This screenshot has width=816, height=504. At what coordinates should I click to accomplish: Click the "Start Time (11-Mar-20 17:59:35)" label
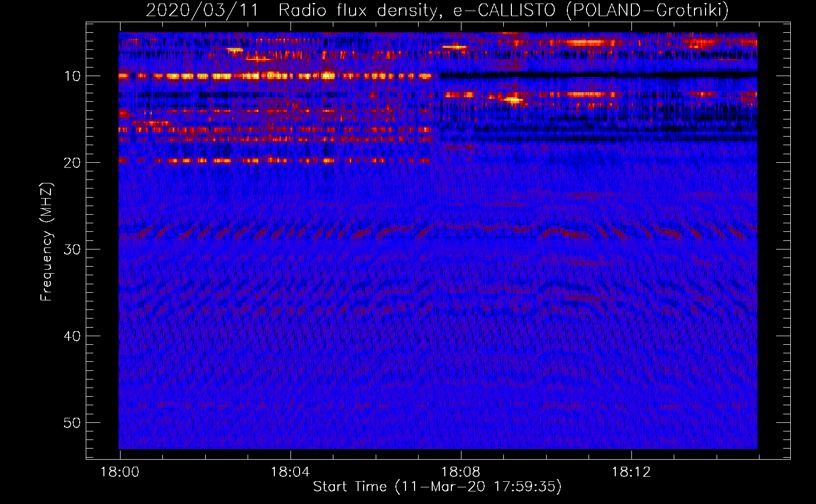[x=437, y=487]
